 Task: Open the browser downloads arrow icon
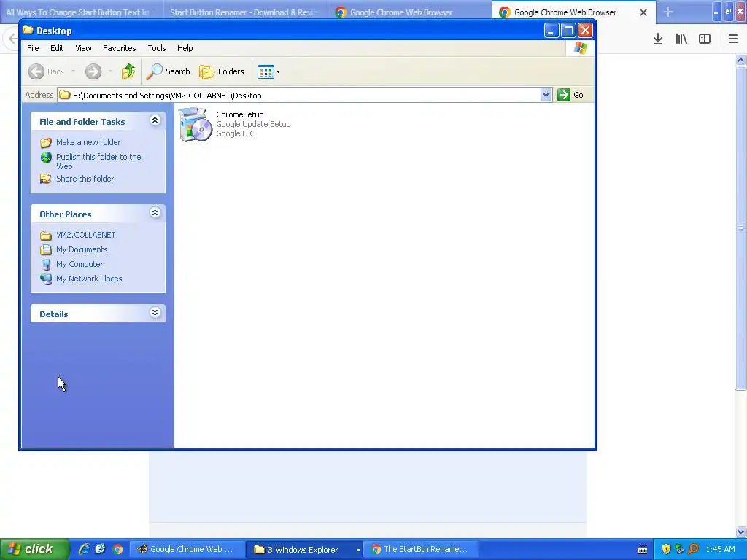click(x=658, y=39)
